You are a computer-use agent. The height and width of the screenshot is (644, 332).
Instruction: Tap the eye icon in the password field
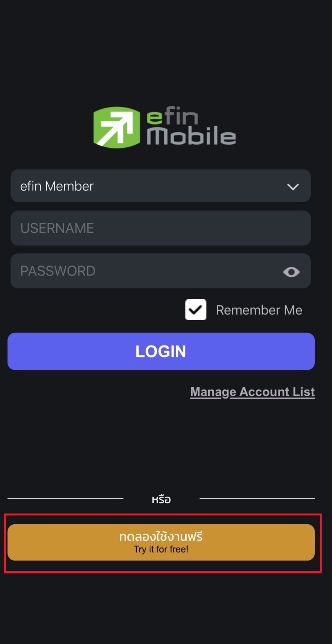291,272
